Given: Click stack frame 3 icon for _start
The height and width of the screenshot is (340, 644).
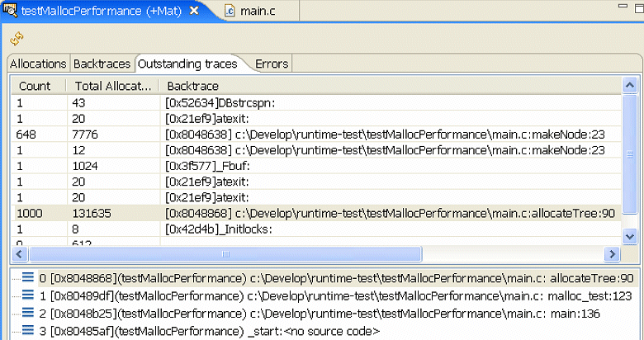Looking at the screenshot, I should (28, 331).
